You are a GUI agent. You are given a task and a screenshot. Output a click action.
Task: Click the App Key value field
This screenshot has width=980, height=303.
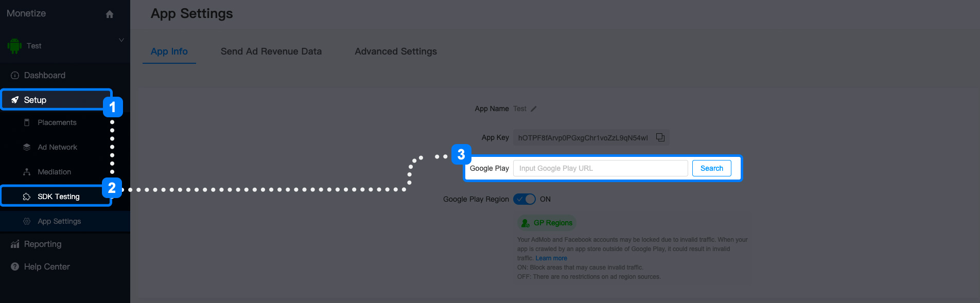591,137
